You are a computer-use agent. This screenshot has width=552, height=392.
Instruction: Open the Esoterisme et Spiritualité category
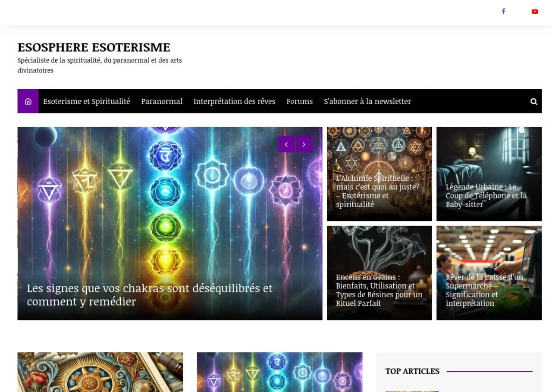86,101
